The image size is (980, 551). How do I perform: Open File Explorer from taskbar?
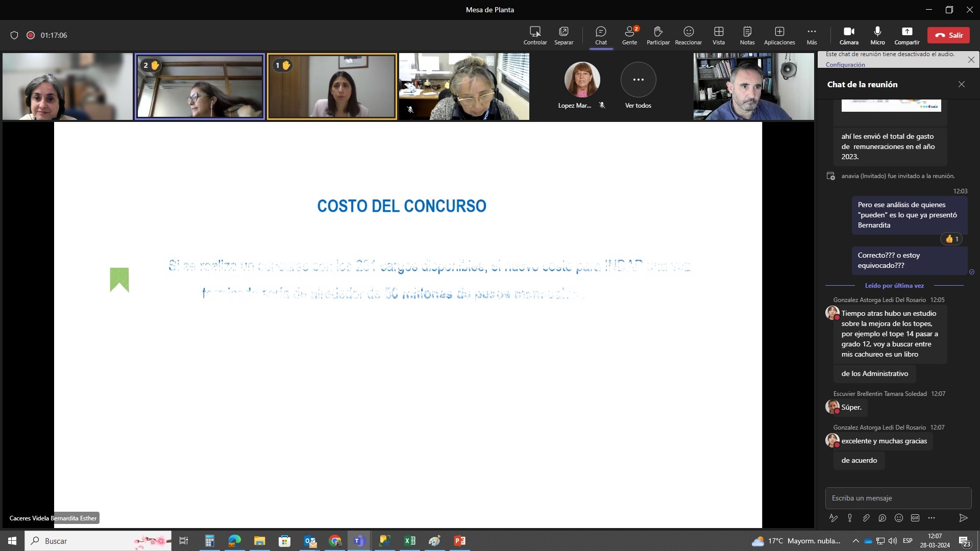tap(260, 541)
